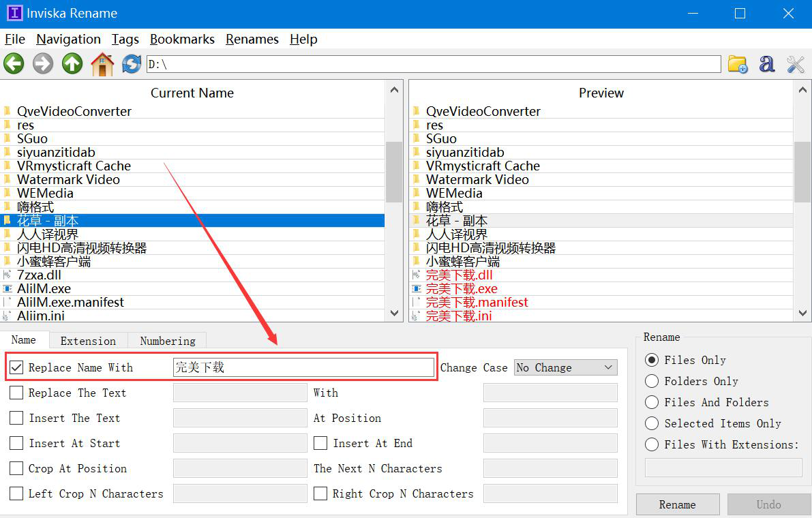Open the Renames menu
This screenshot has width=812, height=518.
(252, 40)
